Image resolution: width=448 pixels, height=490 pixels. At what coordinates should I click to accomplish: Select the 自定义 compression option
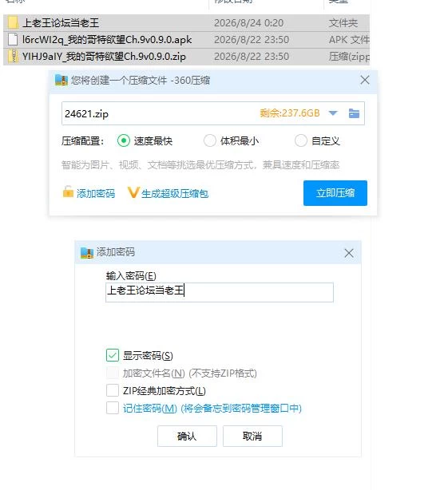click(301, 140)
